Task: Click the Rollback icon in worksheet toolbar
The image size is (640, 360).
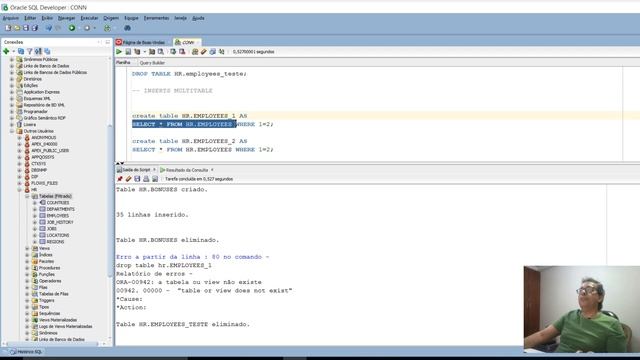Action: (182, 52)
